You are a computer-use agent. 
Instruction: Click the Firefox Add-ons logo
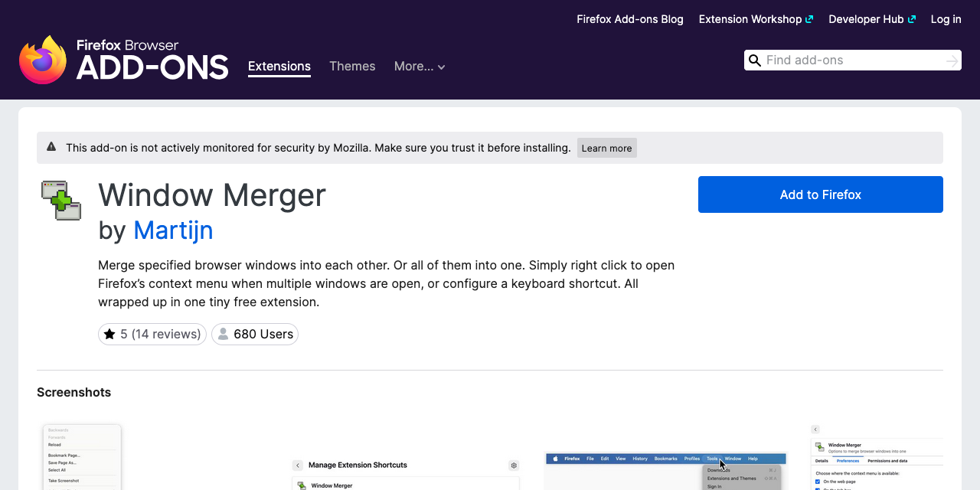coord(122,58)
